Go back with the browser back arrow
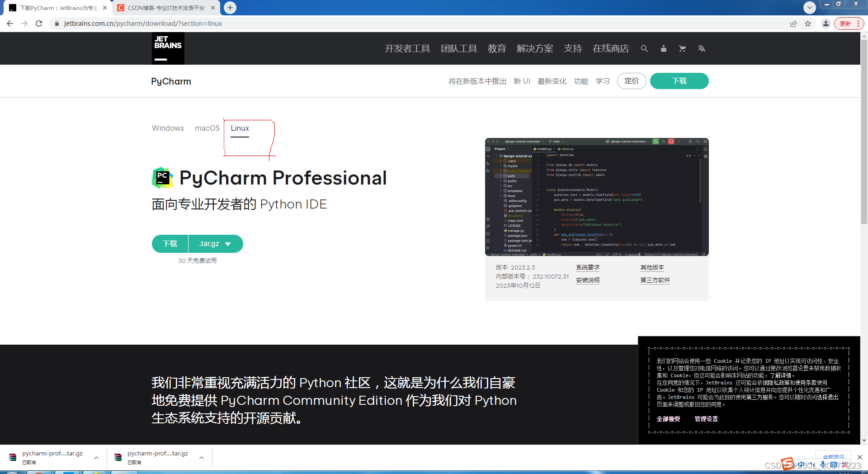The height and width of the screenshot is (474, 868). pos(9,24)
